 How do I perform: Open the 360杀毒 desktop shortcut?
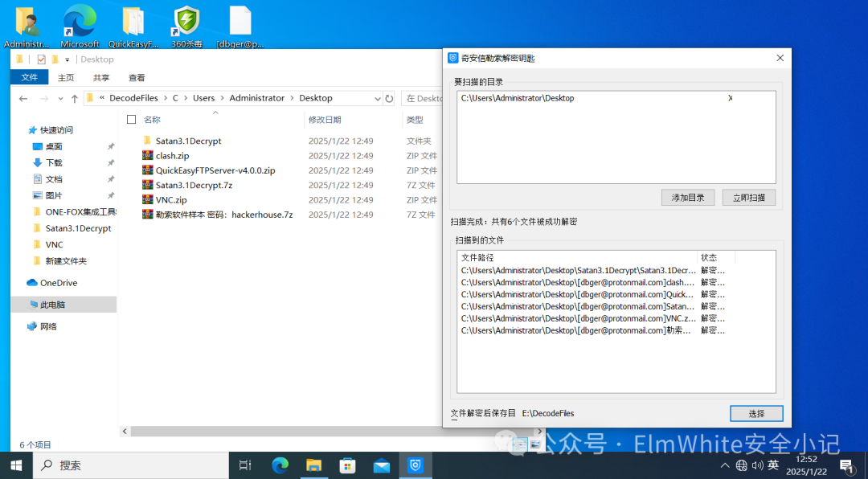click(x=186, y=26)
